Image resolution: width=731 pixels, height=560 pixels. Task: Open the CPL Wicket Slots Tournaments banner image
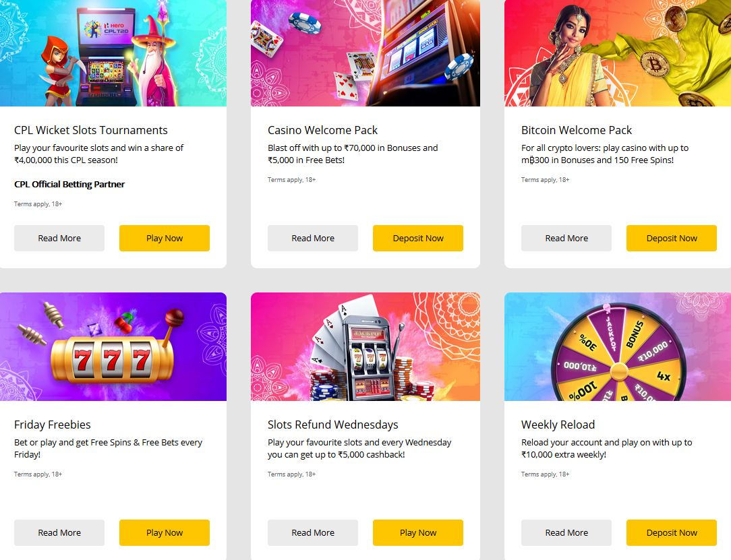(113, 53)
